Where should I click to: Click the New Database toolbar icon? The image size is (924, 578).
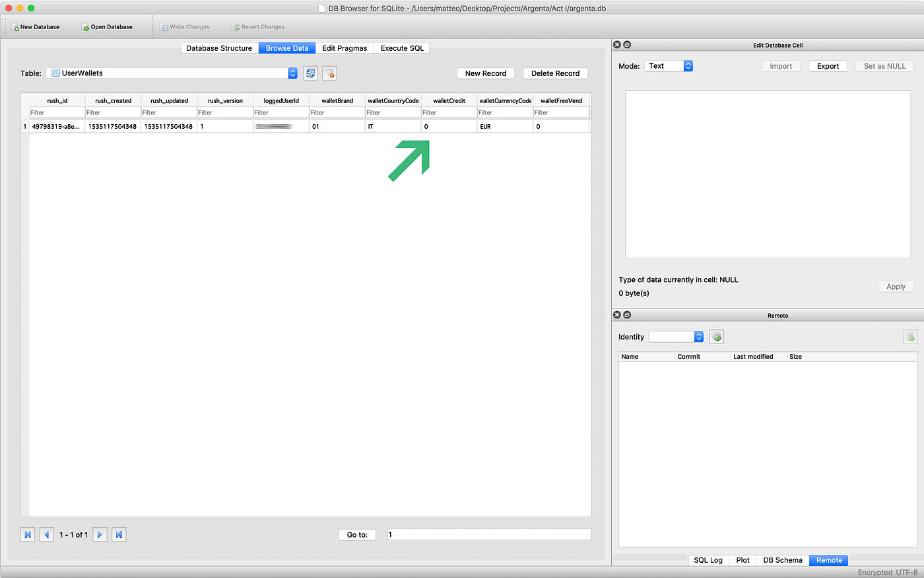15,27
